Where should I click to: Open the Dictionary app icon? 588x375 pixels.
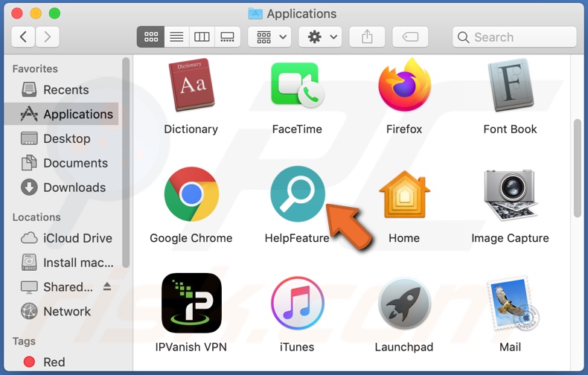pyautogui.click(x=191, y=85)
